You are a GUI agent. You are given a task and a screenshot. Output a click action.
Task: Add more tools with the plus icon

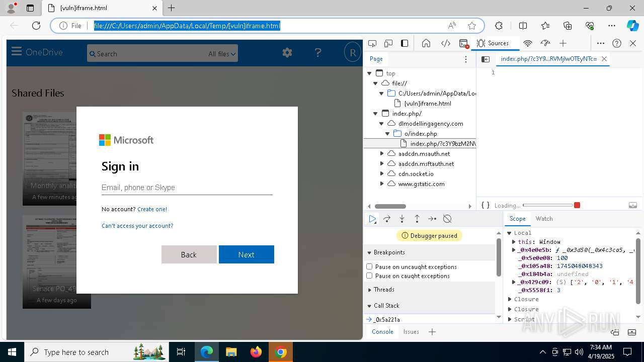[563, 43]
